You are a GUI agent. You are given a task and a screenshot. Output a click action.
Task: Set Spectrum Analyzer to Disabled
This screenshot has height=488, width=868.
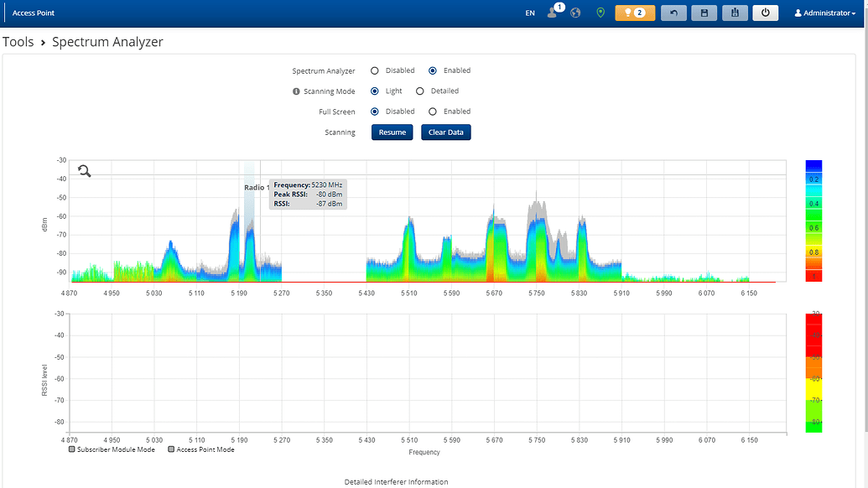coord(375,71)
